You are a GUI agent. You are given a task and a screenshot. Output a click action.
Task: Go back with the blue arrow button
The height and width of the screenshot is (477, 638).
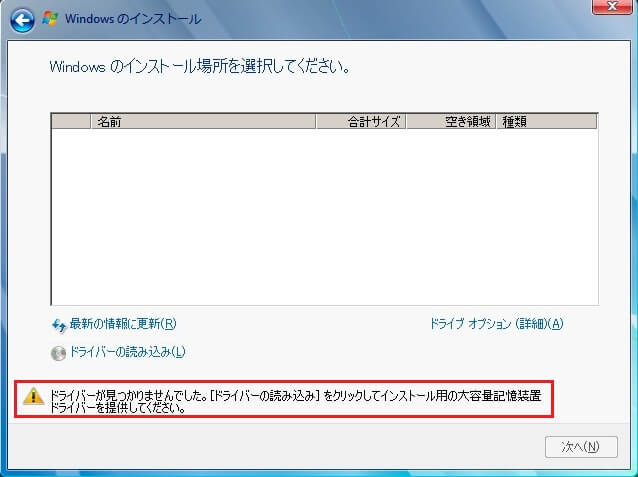click(x=22, y=20)
